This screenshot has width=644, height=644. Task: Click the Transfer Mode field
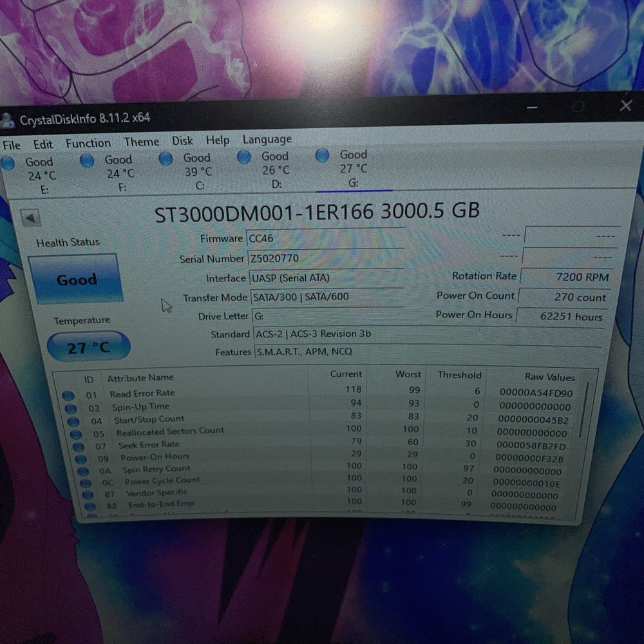tap(327, 296)
